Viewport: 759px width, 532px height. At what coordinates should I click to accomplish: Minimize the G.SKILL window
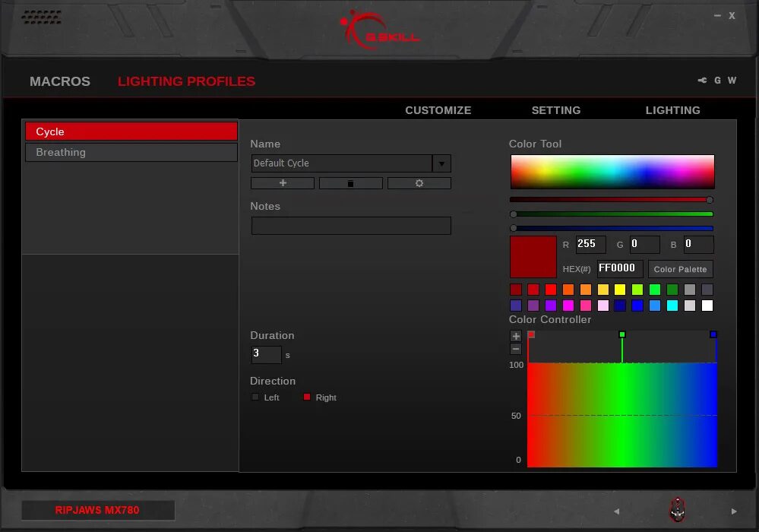[717, 15]
